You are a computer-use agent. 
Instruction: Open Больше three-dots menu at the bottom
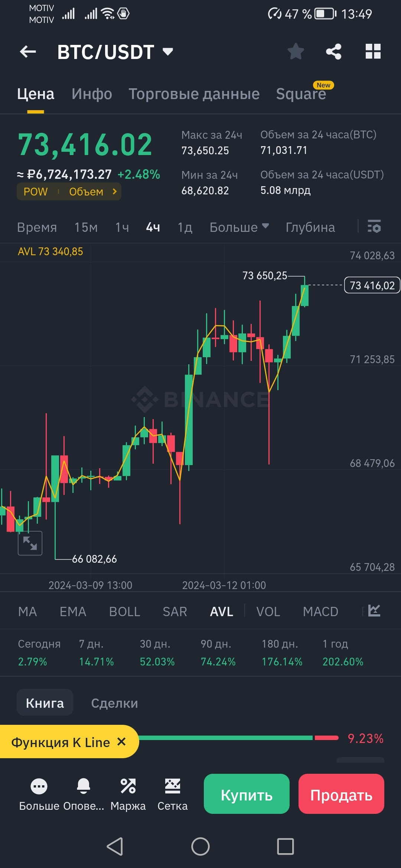[39, 786]
